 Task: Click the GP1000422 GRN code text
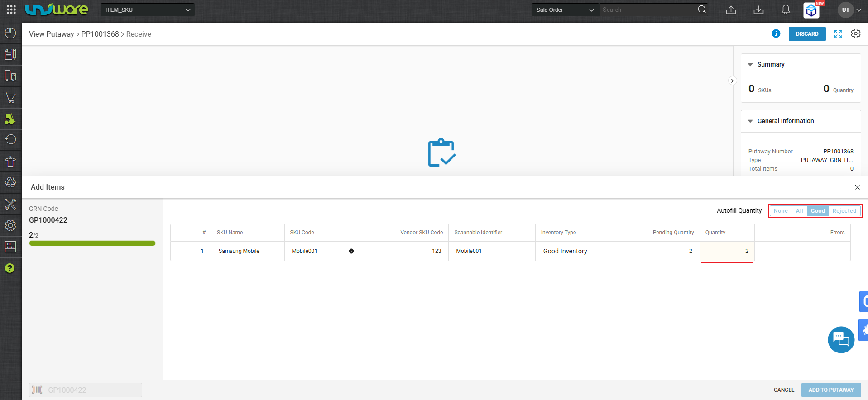pos(48,220)
